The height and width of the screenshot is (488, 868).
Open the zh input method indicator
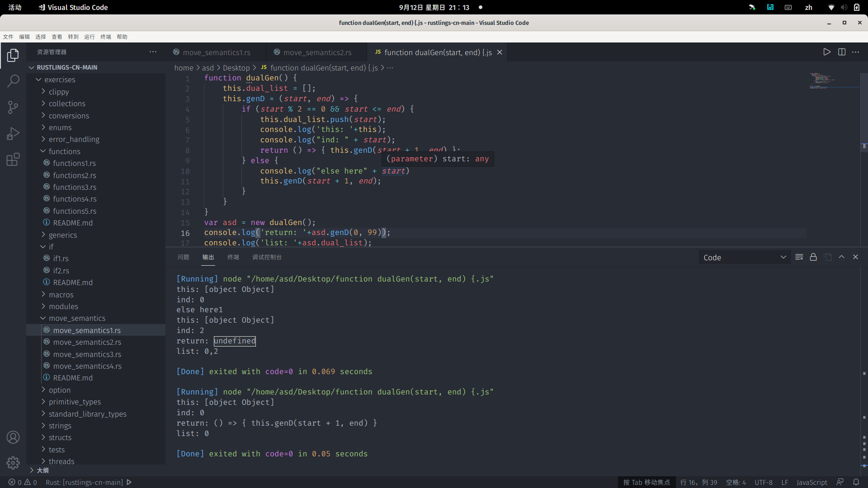tap(808, 7)
